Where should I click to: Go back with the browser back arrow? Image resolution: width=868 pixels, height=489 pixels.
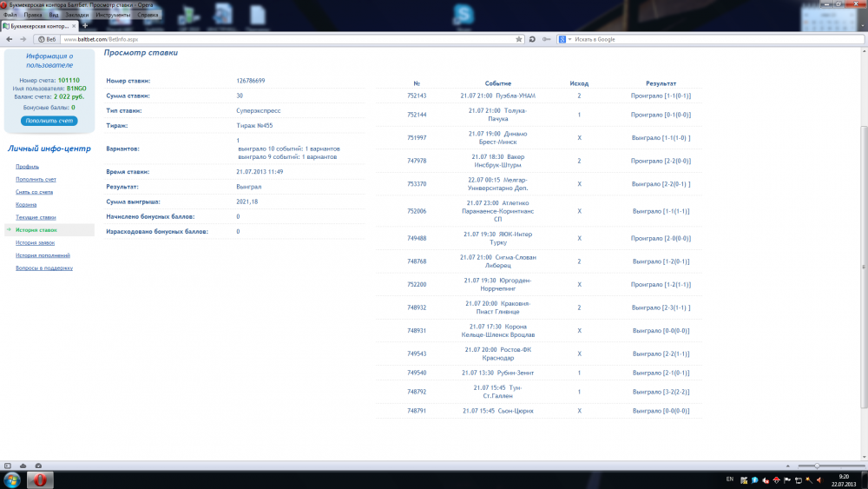point(10,39)
